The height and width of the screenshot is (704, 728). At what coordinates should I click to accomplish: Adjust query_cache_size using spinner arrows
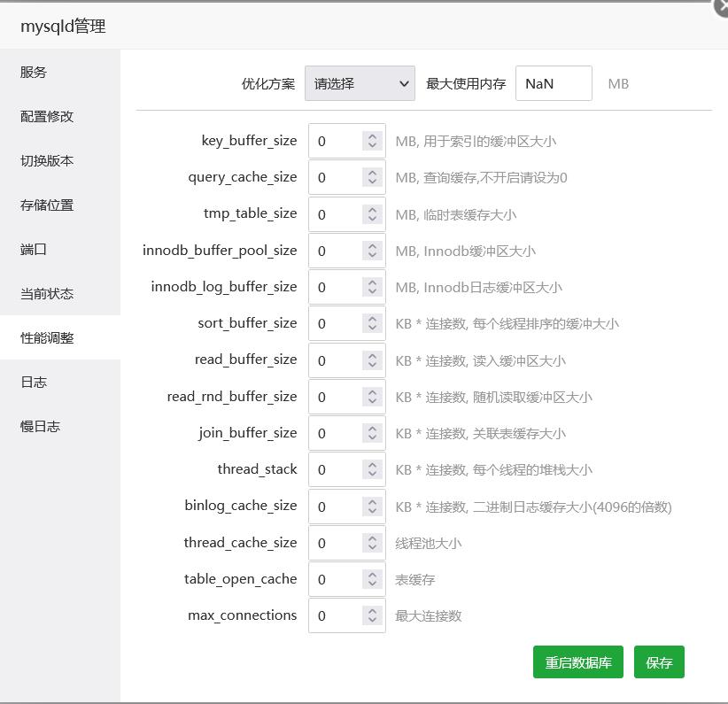tap(372, 177)
